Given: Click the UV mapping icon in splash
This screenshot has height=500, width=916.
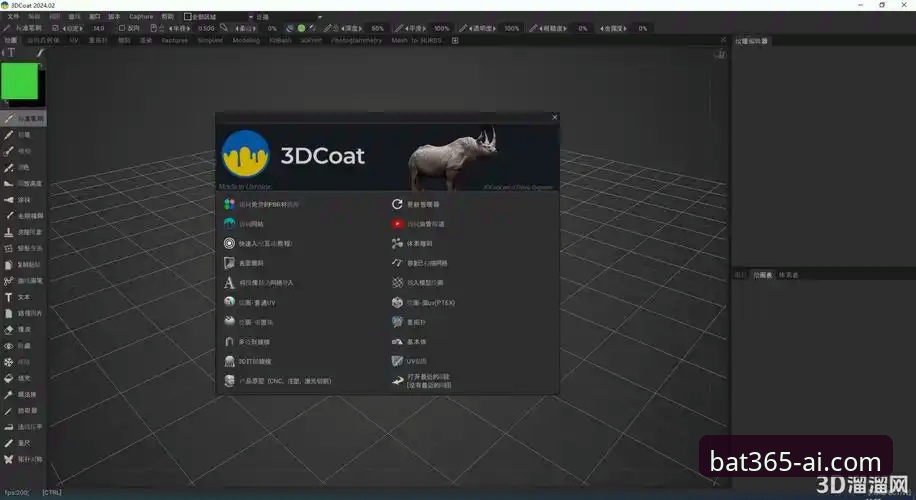Looking at the screenshot, I should [397, 361].
